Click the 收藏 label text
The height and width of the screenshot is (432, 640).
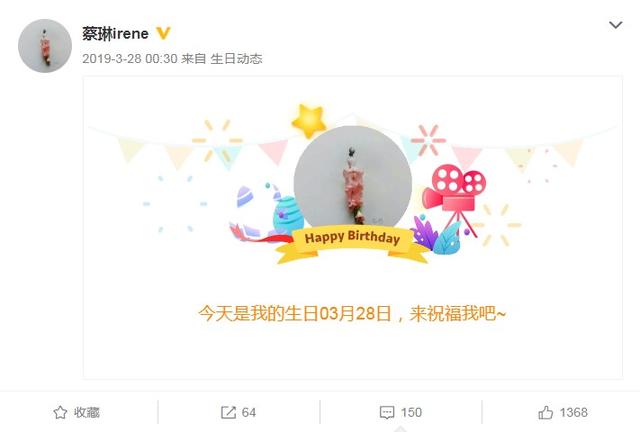click(x=87, y=412)
